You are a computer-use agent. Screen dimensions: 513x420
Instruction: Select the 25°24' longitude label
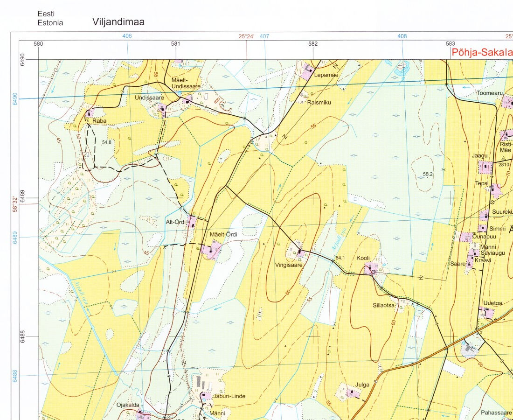(246, 36)
